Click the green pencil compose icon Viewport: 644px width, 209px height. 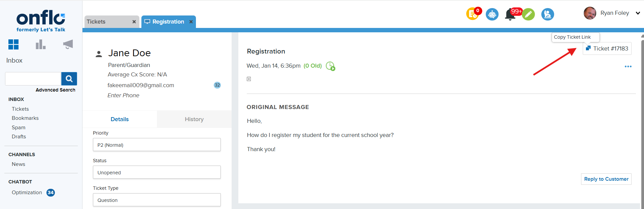coord(529,14)
